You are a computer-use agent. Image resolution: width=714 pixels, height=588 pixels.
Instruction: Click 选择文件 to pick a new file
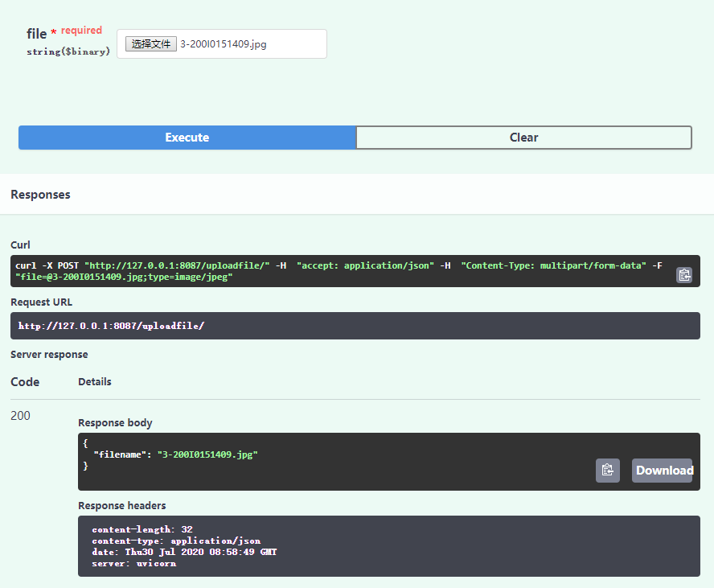[150, 43]
